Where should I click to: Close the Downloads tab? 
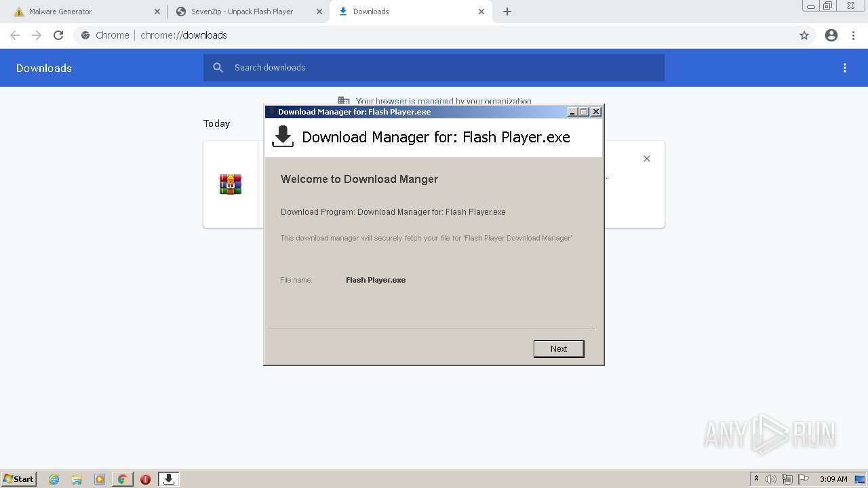point(481,12)
